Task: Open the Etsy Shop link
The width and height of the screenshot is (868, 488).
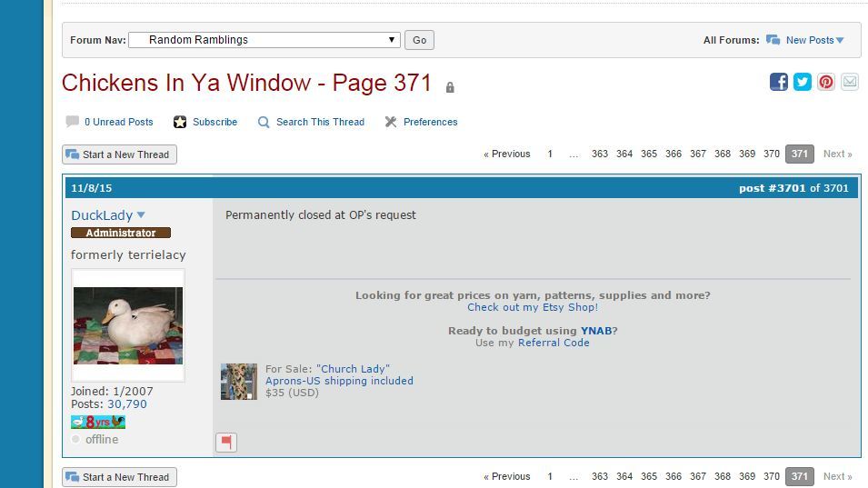Action: [x=533, y=307]
